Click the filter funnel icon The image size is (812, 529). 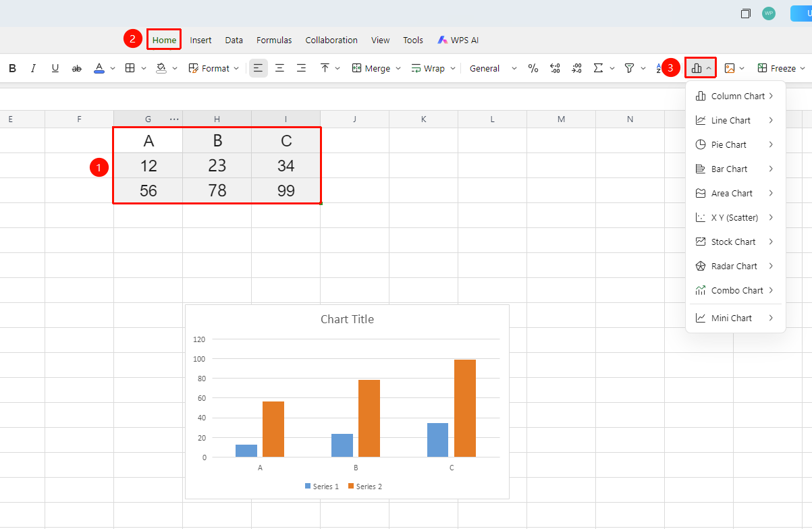tap(629, 68)
